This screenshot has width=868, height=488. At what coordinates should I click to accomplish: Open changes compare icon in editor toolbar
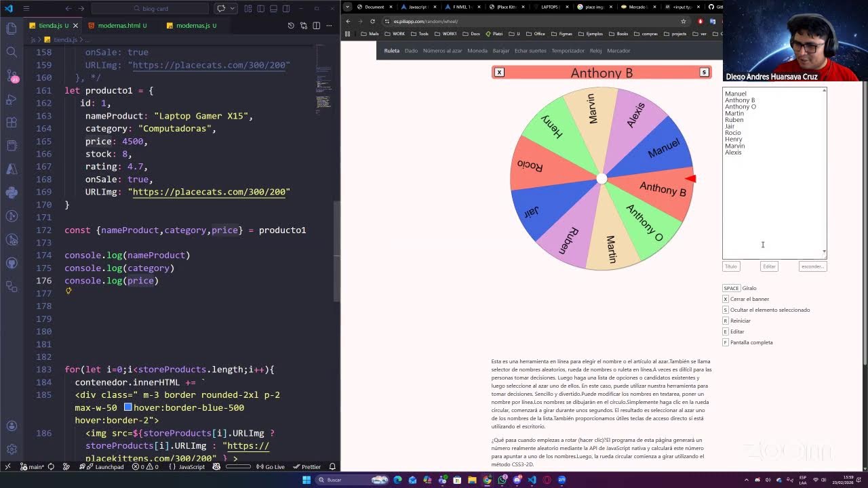pyautogui.click(x=304, y=26)
